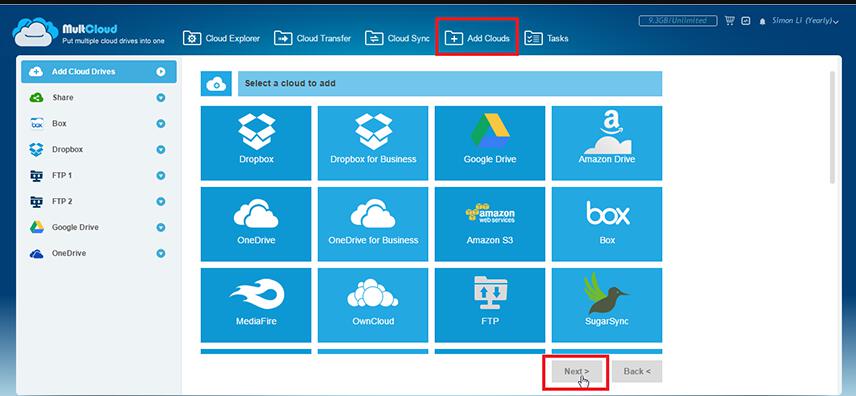Click the green Share icon in sidebar

tap(36, 98)
